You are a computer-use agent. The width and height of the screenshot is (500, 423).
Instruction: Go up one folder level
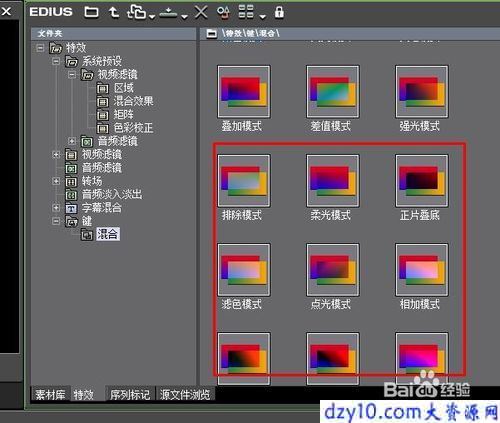pyautogui.click(x=114, y=12)
